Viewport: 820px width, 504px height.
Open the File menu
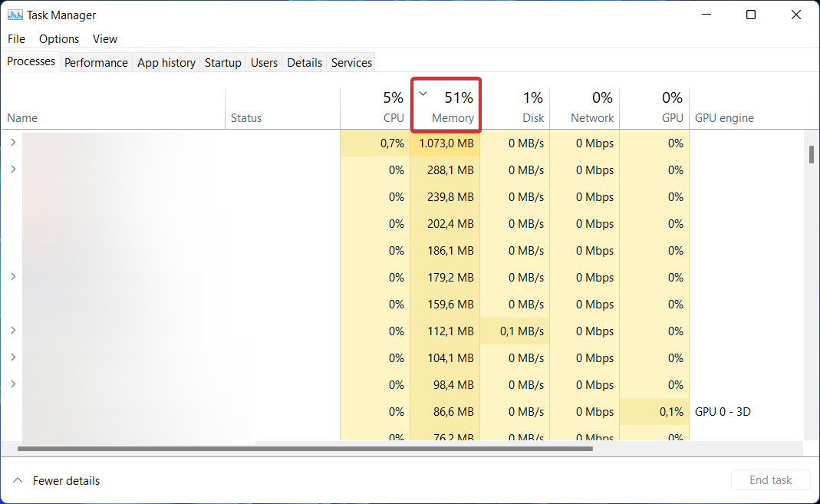(15, 38)
